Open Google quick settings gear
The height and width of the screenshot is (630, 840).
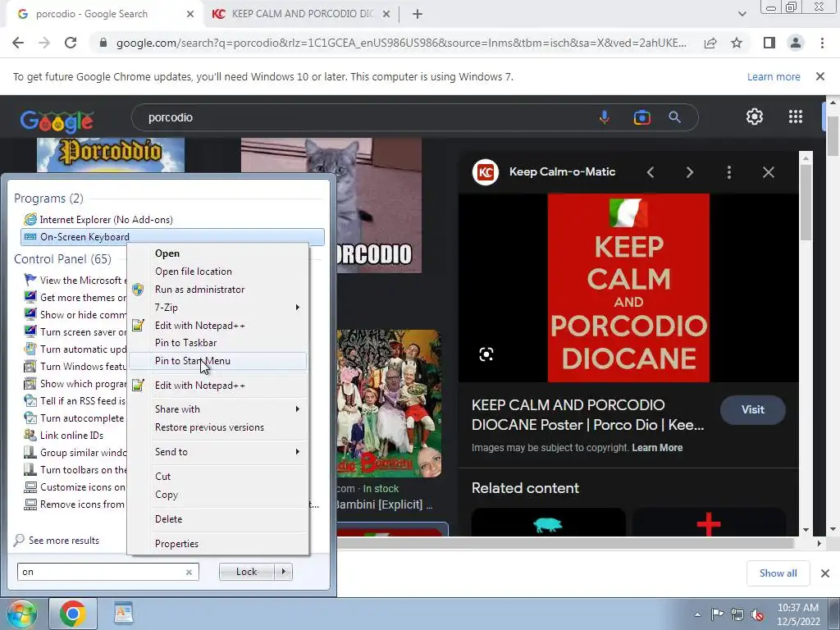pyautogui.click(x=755, y=116)
